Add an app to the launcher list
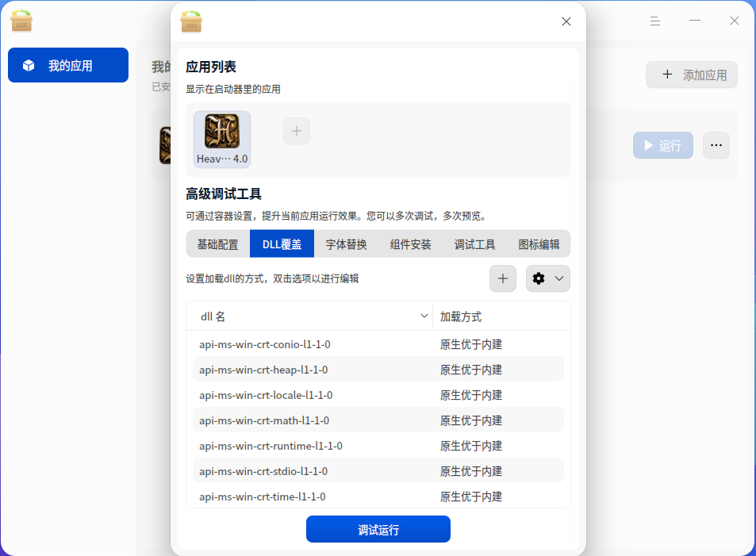 click(x=297, y=131)
